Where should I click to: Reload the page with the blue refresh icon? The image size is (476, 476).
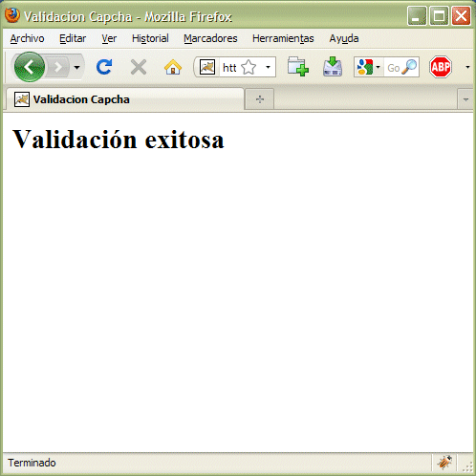coord(104,67)
